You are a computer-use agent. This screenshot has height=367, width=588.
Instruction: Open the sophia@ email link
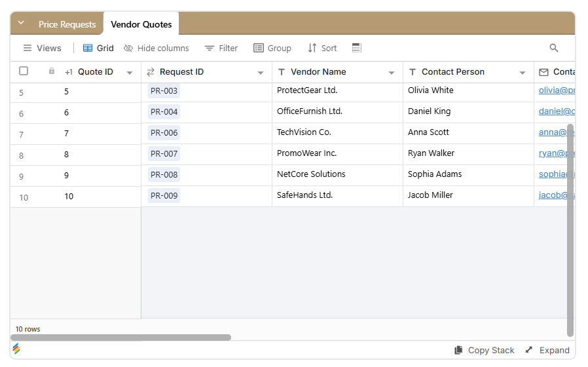[x=557, y=174]
